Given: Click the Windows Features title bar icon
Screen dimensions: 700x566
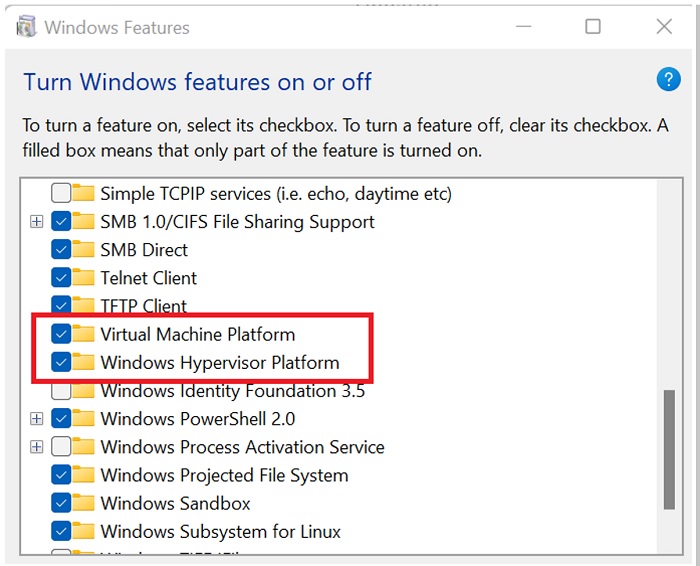Looking at the screenshot, I should pyautogui.click(x=29, y=27).
